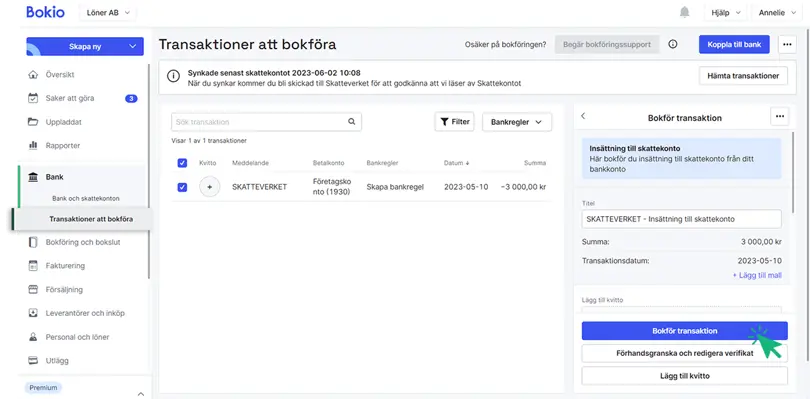Click the Datum sort arrow
The height and width of the screenshot is (399, 810).
[468, 163]
